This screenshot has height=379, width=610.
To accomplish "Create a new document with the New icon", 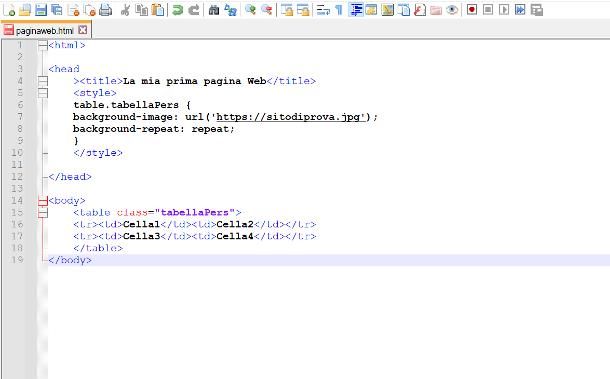I will coord(9,10).
